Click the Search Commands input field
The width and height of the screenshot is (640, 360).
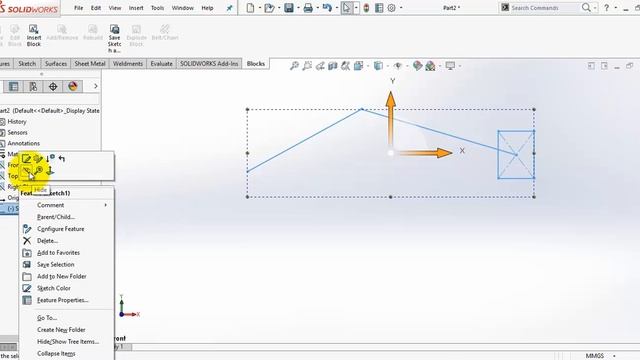coord(545,8)
